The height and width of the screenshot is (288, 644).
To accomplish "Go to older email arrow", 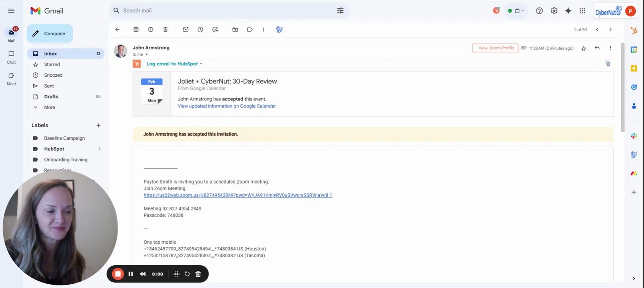I will (610, 30).
